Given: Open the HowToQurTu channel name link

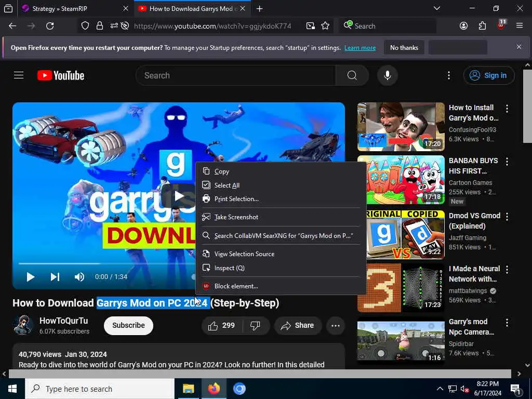Looking at the screenshot, I should [x=63, y=321].
